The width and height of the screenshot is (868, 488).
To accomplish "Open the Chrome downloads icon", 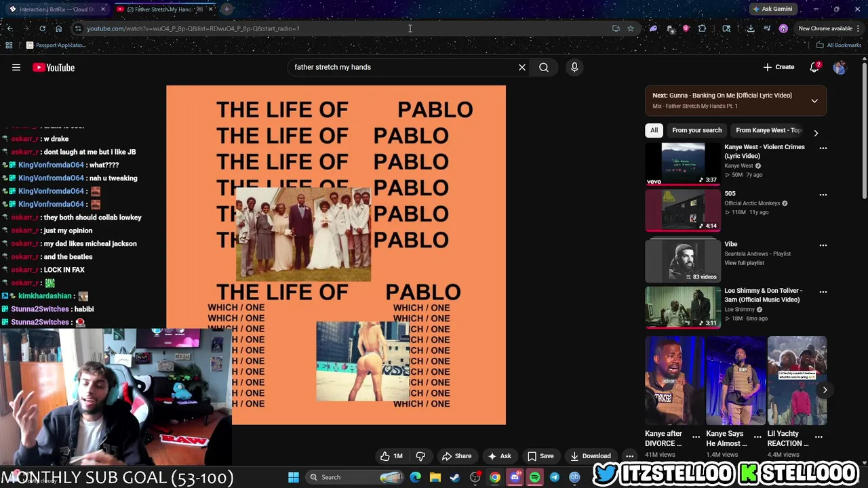I will (751, 28).
